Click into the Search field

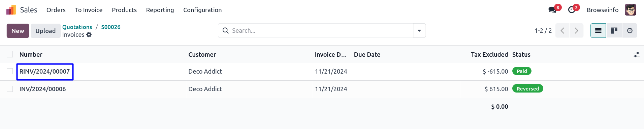pyautogui.click(x=320, y=31)
